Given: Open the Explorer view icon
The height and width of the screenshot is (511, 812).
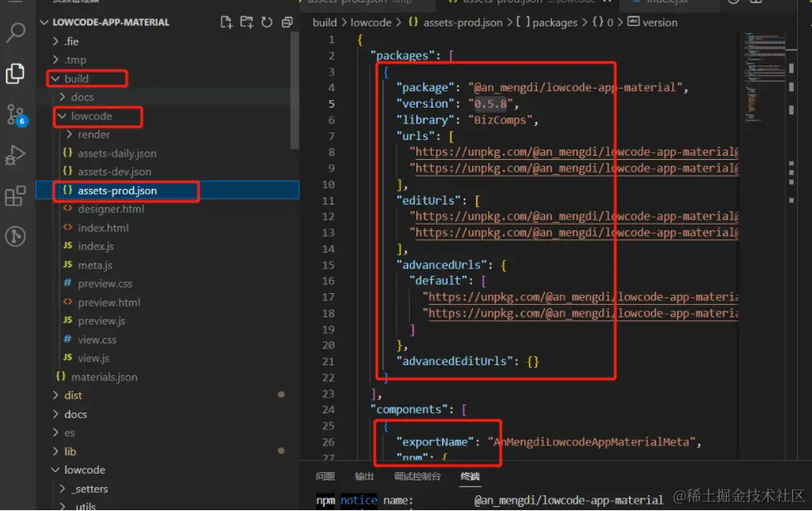Looking at the screenshot, I should (x=16, y=73).
